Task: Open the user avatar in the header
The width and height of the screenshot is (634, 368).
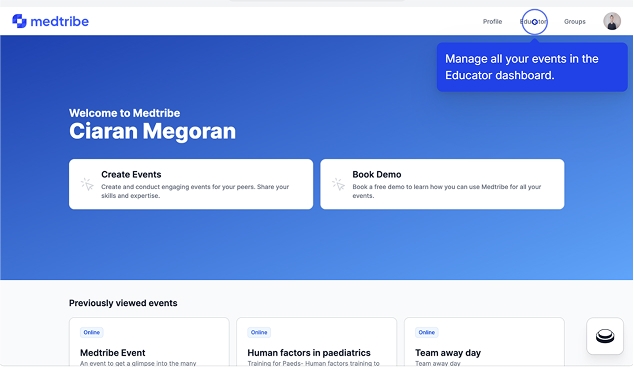Action: (612, 21)
